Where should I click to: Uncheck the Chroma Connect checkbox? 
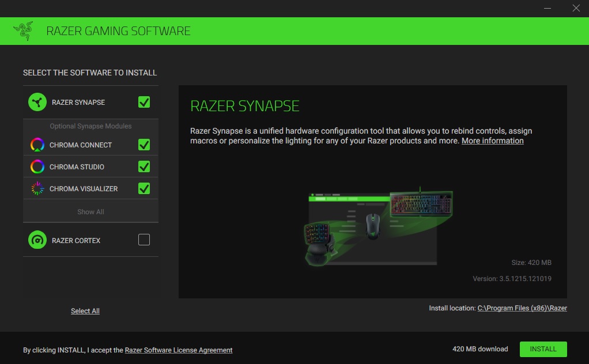click(x=144, y=145)
